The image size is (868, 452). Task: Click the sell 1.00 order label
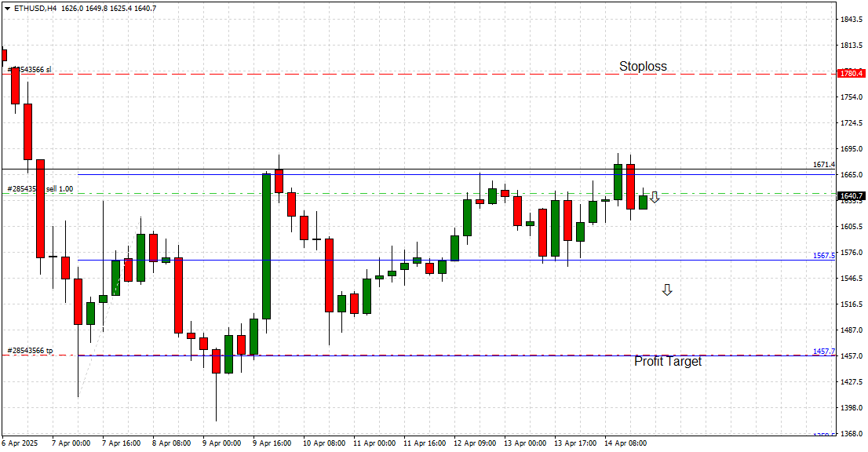[x=59, y=189]
